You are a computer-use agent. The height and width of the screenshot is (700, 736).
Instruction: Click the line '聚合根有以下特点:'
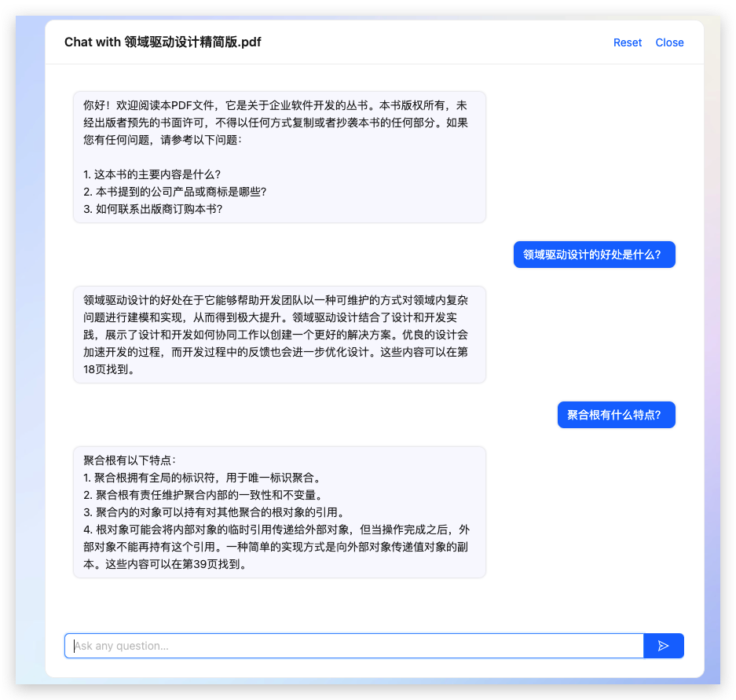(x=130, y=460)
